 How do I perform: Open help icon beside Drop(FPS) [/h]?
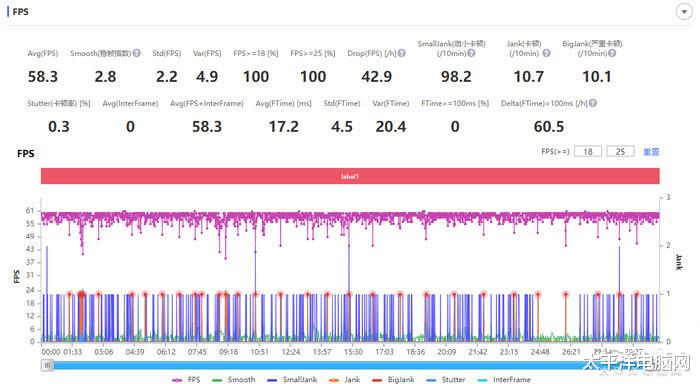coord(401,53)
